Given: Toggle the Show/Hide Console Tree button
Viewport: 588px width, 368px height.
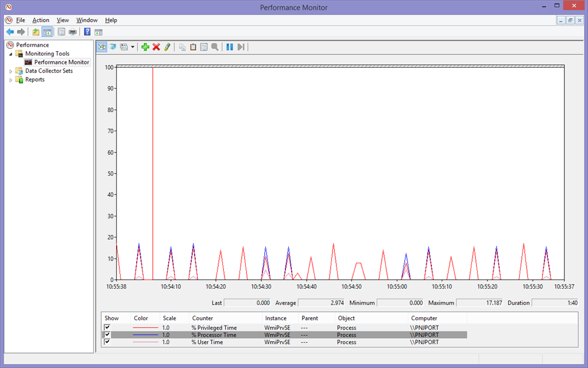Looking at the screenshot, I should (47, 32).
